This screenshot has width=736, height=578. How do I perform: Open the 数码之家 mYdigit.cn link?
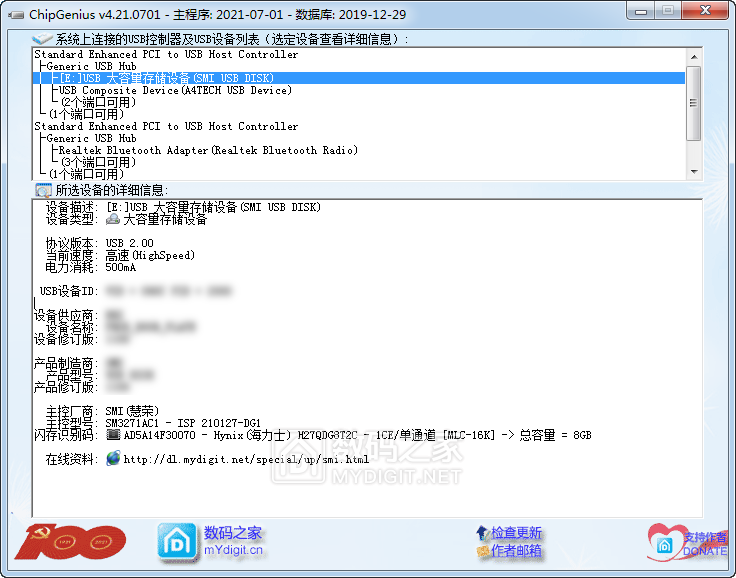click(x=233, y=541)
